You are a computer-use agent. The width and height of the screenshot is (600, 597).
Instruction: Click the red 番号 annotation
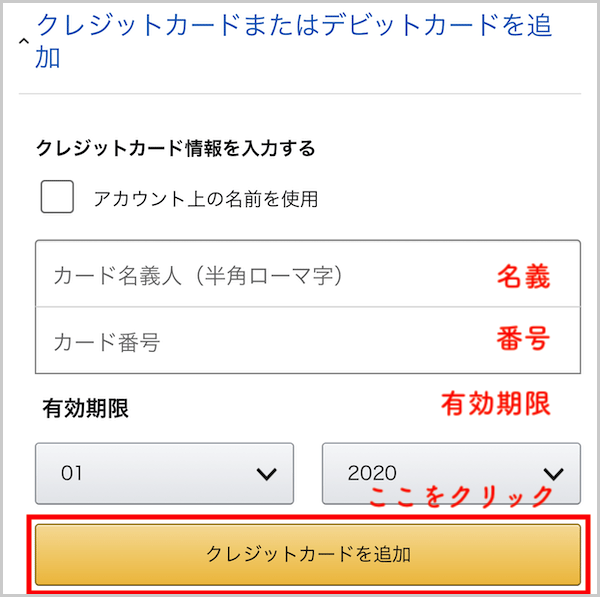(x=523, y=339)
